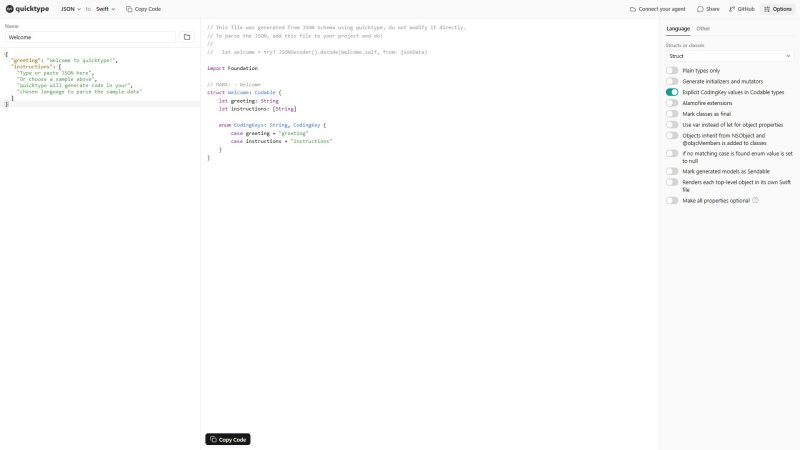800x450 pixels.
Task: Click the folder icon beside the Name field
Action: pos(187,37)
